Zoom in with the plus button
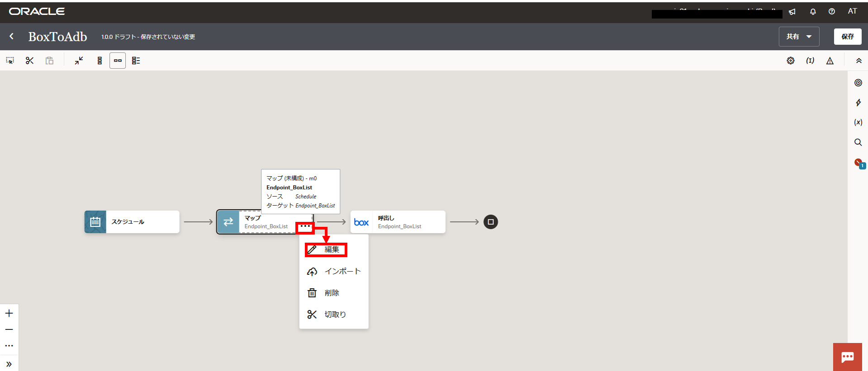868x371 pixels. click(x=9, y=313)
